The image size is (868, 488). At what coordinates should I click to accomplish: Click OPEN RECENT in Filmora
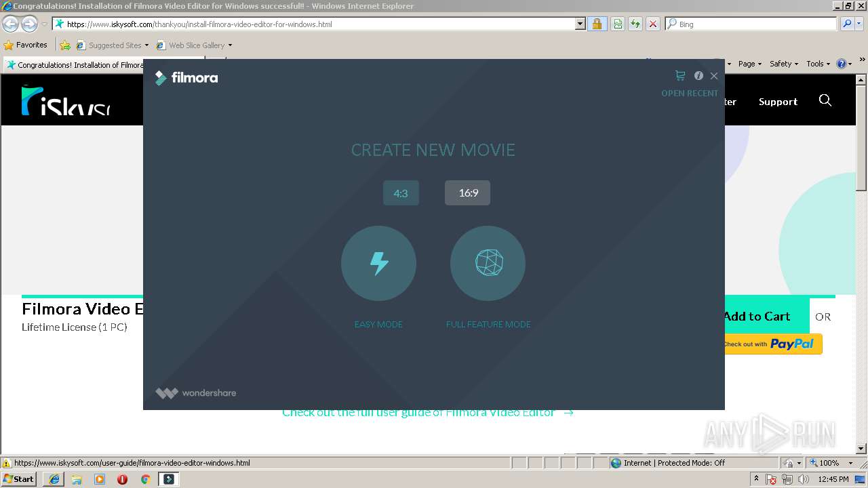click(690, 94)
